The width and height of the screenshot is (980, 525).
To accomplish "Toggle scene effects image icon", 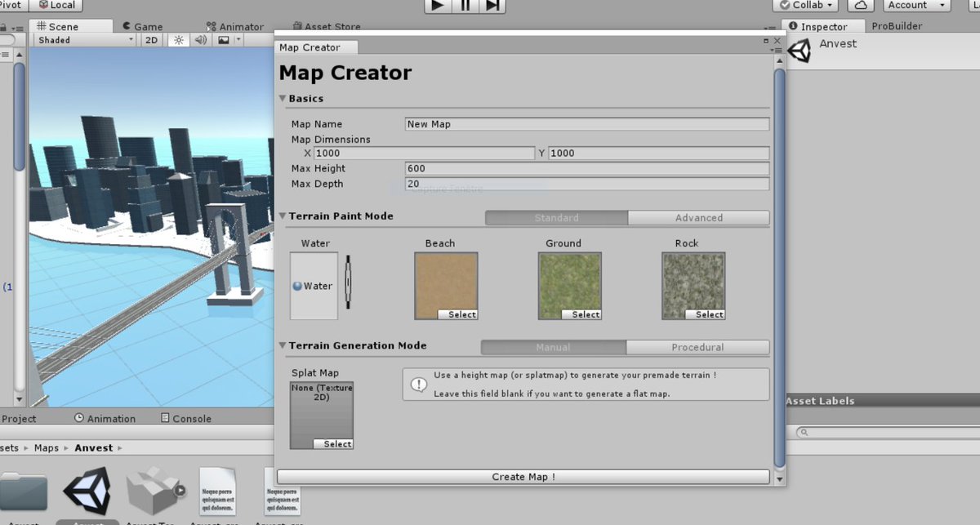I will coord(223,40).
